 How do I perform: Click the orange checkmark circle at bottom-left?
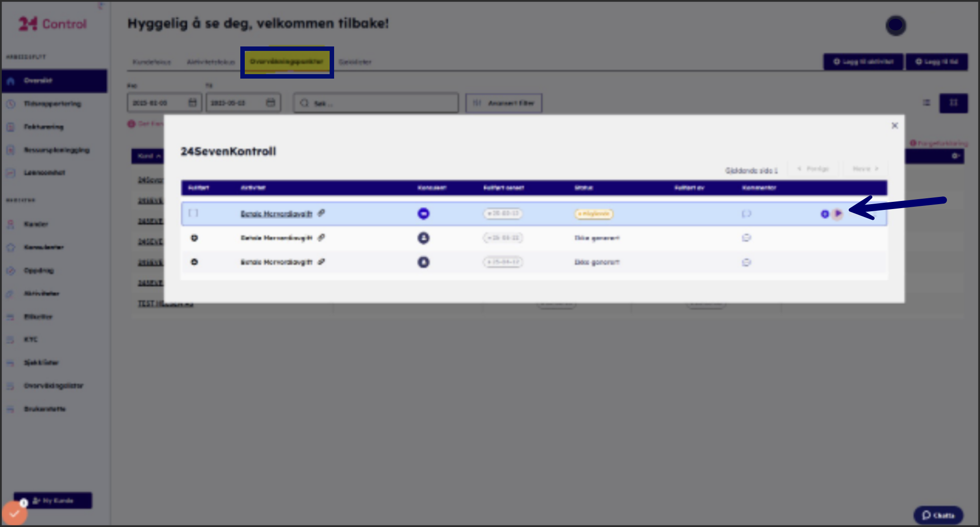tap(14, 514)
